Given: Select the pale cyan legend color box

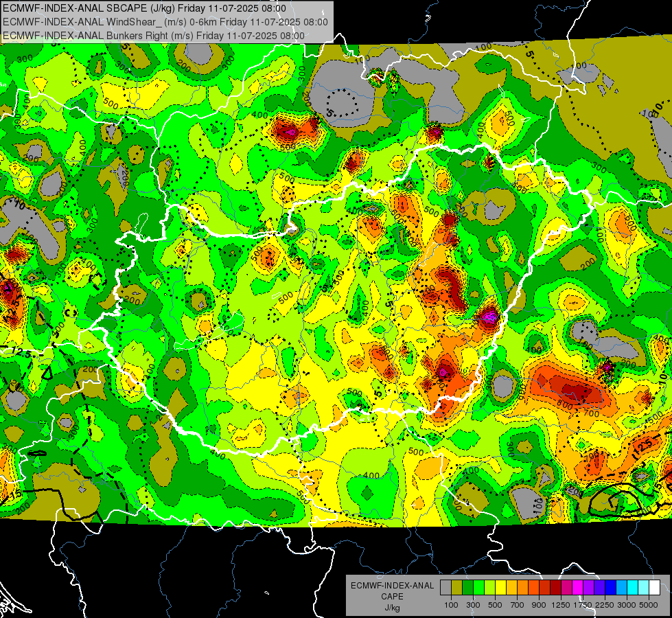Looking at the screenshot, I should pyautogui.click(x=644, y=588).
